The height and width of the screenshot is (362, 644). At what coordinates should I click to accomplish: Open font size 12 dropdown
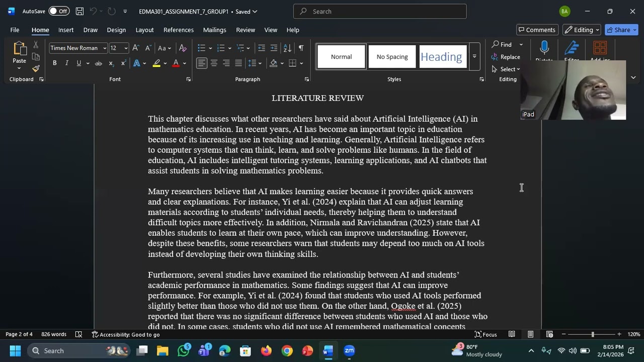click(126, 48)
